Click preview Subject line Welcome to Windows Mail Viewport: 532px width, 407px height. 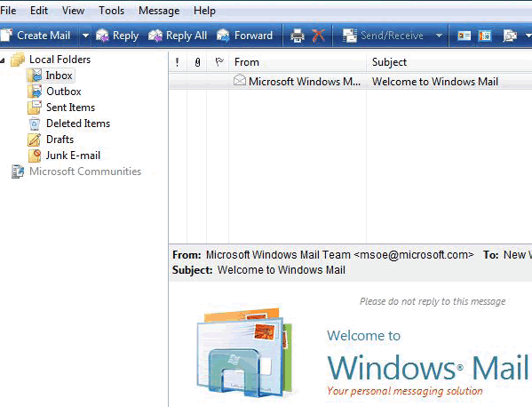(x=282, y=270)
